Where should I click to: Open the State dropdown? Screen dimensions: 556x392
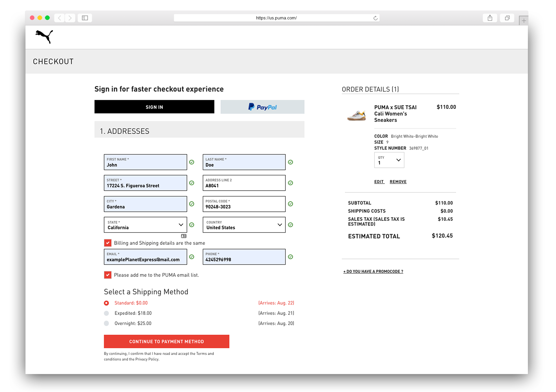(145, 225)
